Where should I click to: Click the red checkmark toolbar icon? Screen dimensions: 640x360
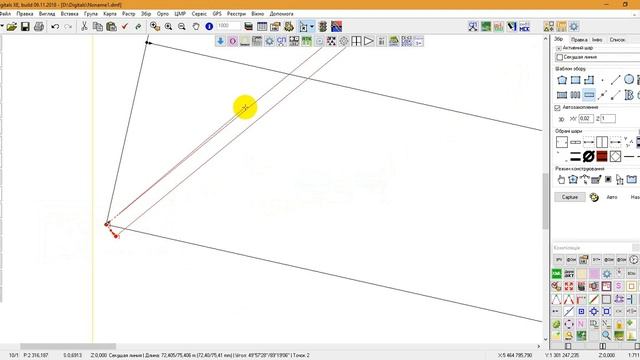coord(124,27)
